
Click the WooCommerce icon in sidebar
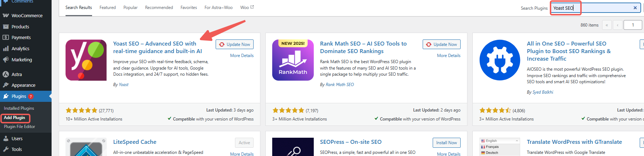pyautogui.click(x=6, y=15)
